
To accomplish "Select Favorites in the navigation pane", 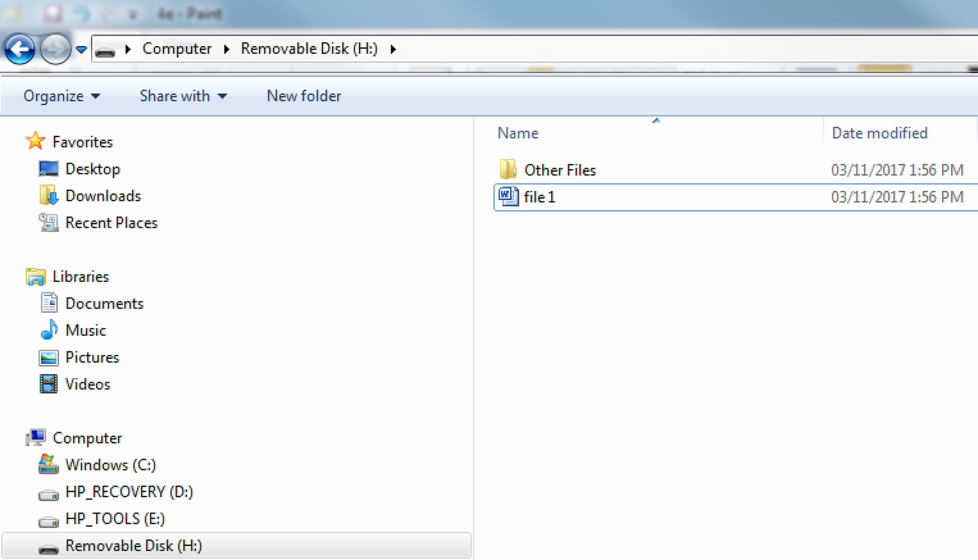I will [x=83, y=142].
